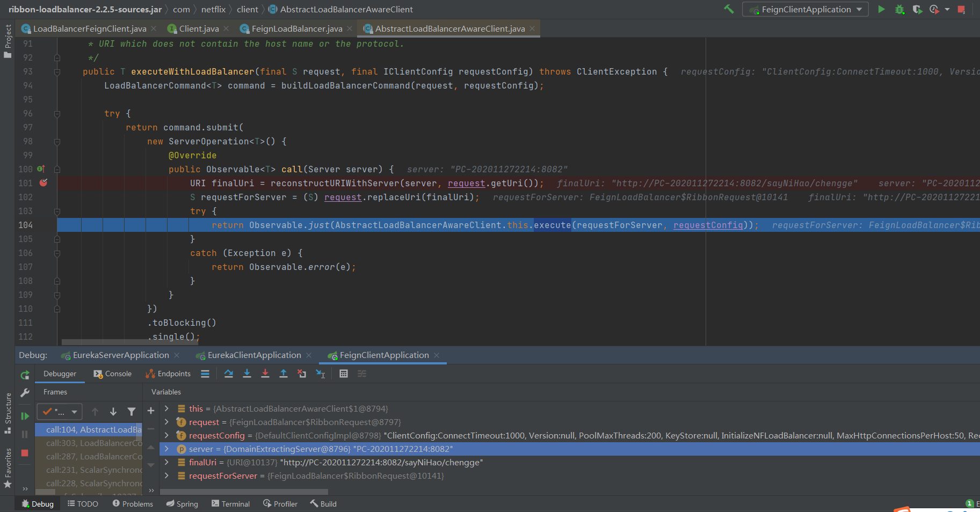
Task: Expand the 'requestConfig' variable node
Action: 166,435
